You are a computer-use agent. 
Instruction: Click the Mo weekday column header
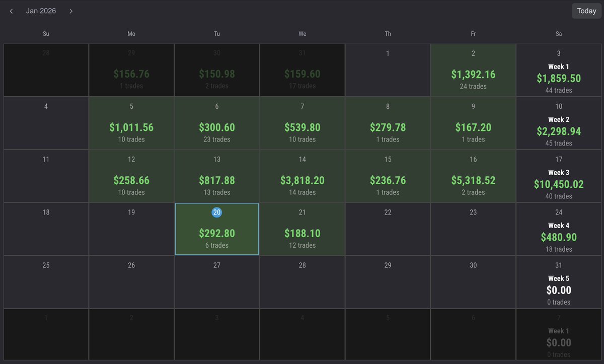(131, 34)
